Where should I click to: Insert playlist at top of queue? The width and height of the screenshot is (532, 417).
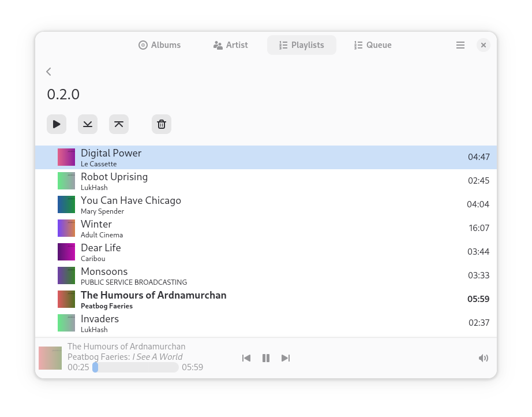pos(119,124)
